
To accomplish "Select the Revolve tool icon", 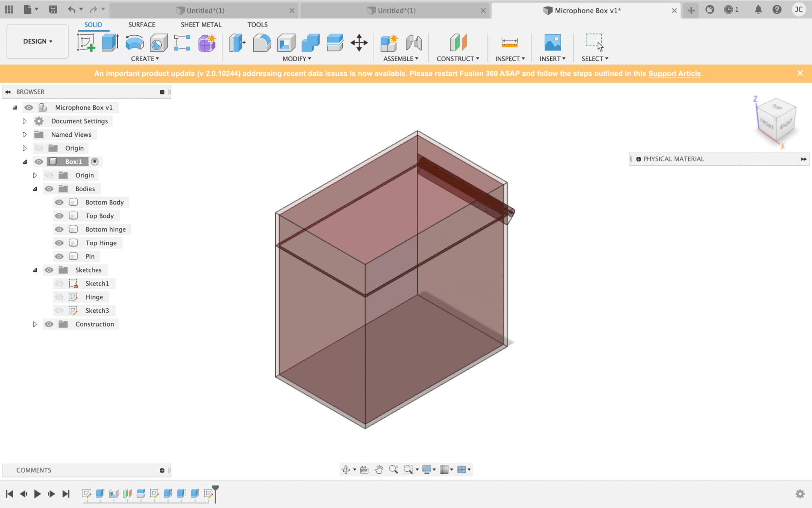I will tap(134, 42).
